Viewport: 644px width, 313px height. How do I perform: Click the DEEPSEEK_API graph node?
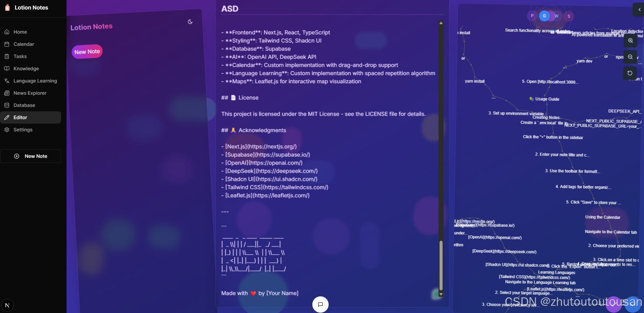624,111
